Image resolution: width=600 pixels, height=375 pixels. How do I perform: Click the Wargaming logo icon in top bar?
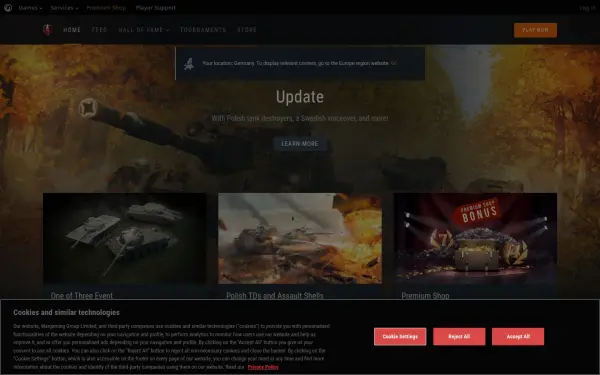point(8,8)
